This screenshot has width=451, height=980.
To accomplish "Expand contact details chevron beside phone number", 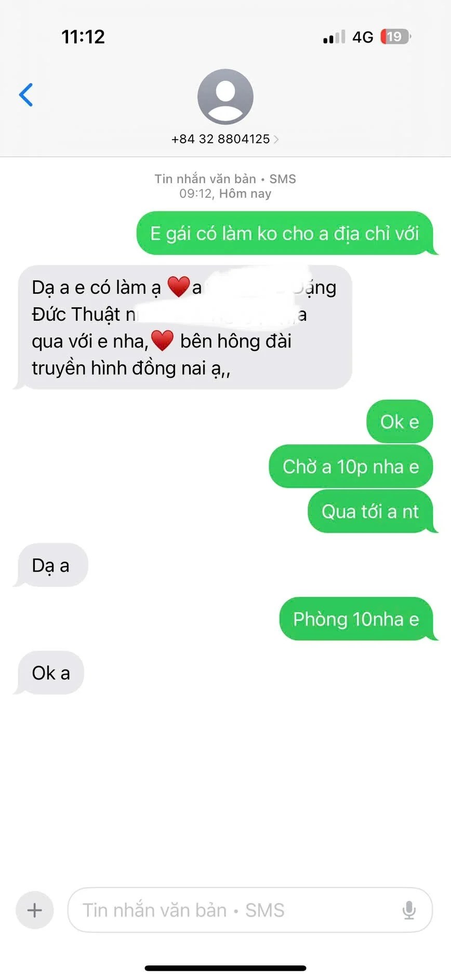I will coord(276,139).
